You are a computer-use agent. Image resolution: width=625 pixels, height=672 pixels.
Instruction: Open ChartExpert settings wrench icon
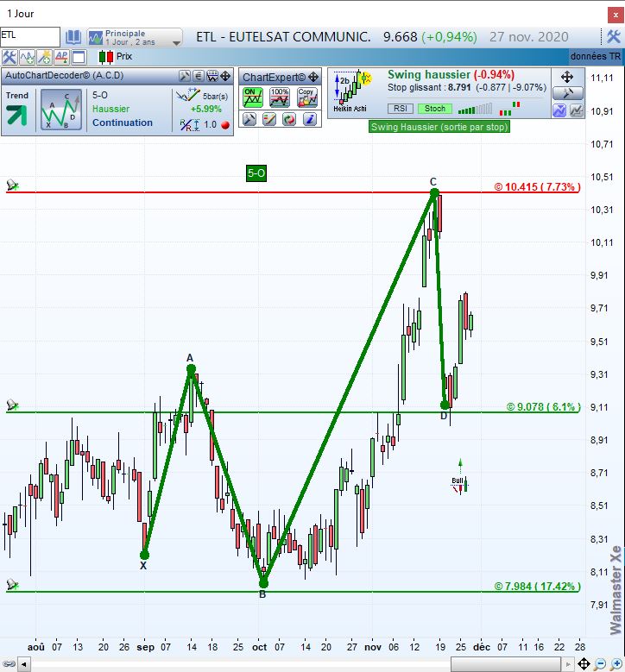pos(249,119)
